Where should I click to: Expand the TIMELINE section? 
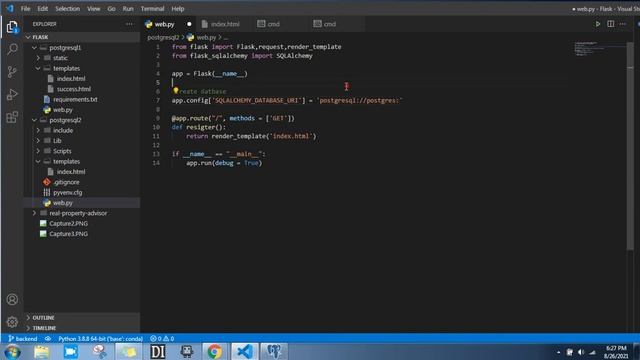(82, 328)
